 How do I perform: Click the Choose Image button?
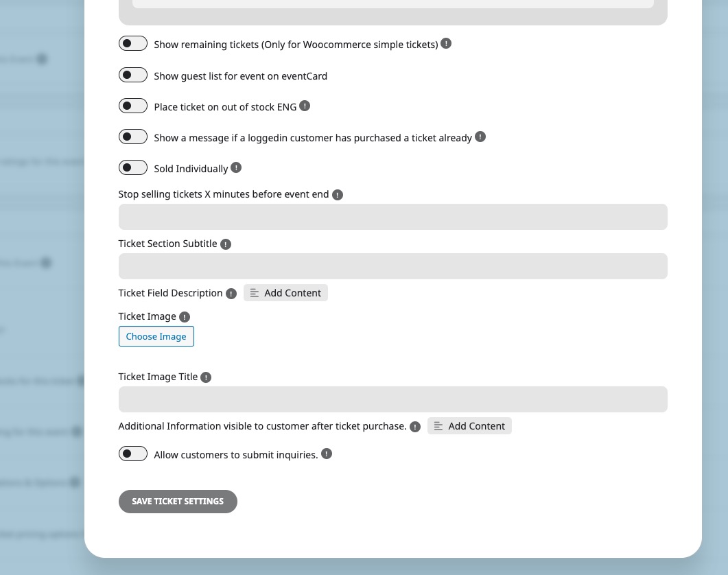(x=156, y=336)
